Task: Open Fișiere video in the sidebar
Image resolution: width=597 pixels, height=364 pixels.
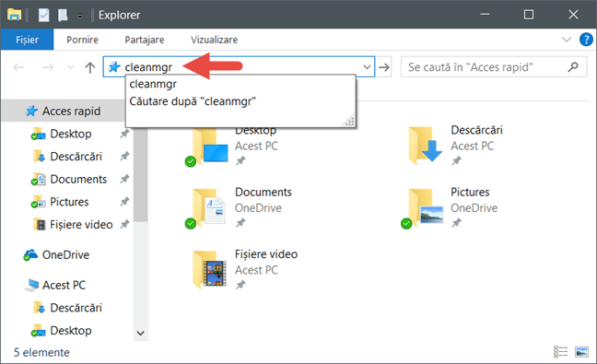Action: [81, 225]
